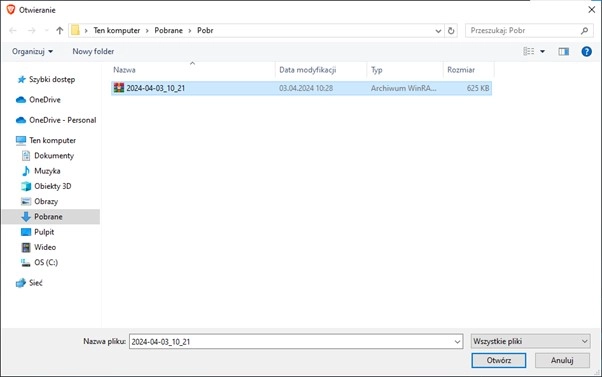The image size is (602, 377).
Task: Expand chevron after Pobrane breadcrumb
Action: coord(190,31)
